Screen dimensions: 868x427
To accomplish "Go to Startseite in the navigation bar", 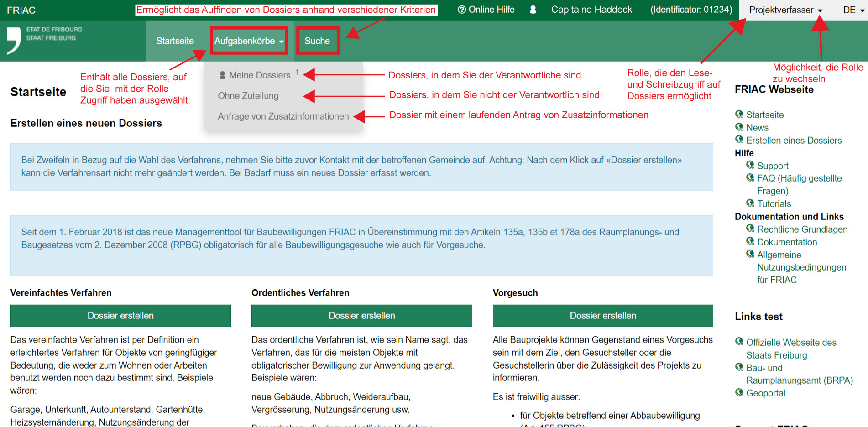I will (x=175, y=41).
